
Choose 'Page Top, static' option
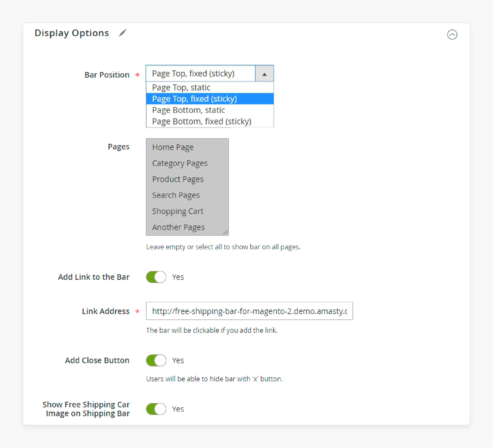pos(210,87)
